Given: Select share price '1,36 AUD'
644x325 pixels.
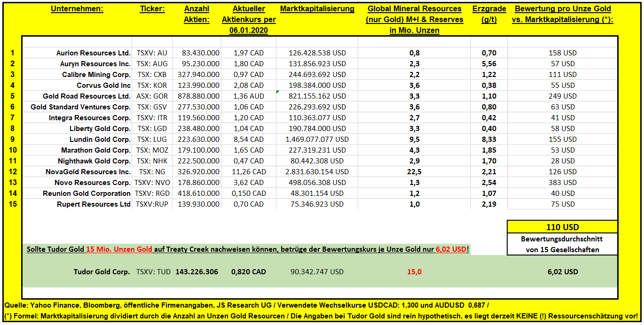Looking at the screenshot, I should [x=249, y=96].
